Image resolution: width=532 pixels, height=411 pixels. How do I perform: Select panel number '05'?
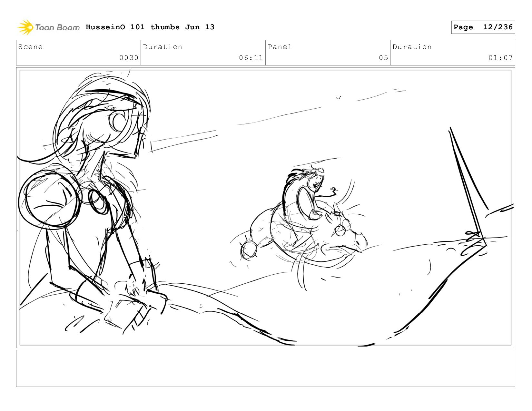pos(383,58)
